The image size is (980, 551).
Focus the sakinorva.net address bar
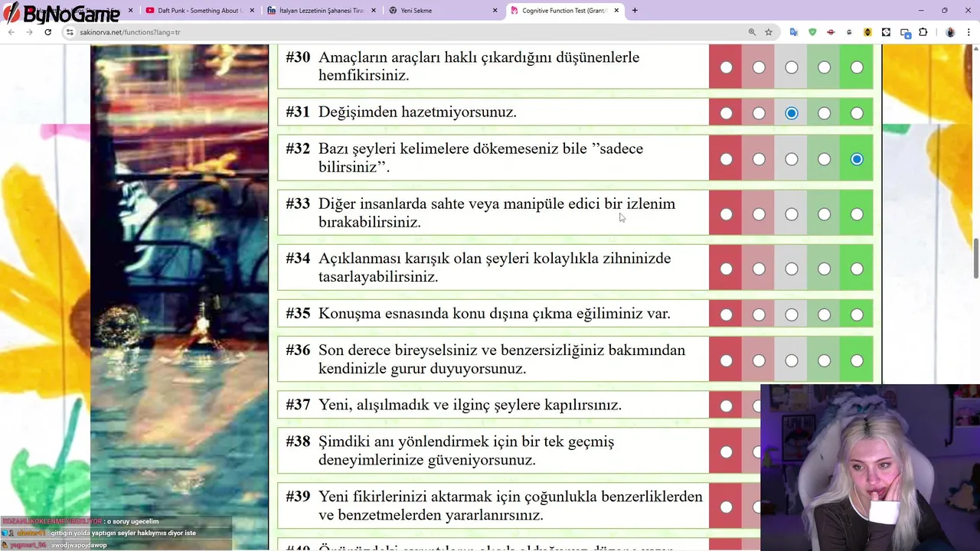click(406, 32)
